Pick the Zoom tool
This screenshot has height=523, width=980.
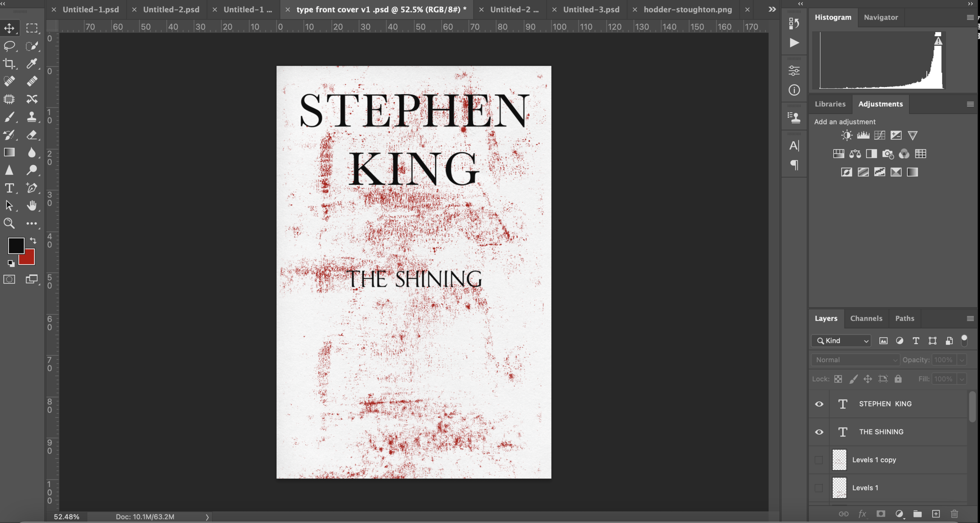(x=9, y=223)
